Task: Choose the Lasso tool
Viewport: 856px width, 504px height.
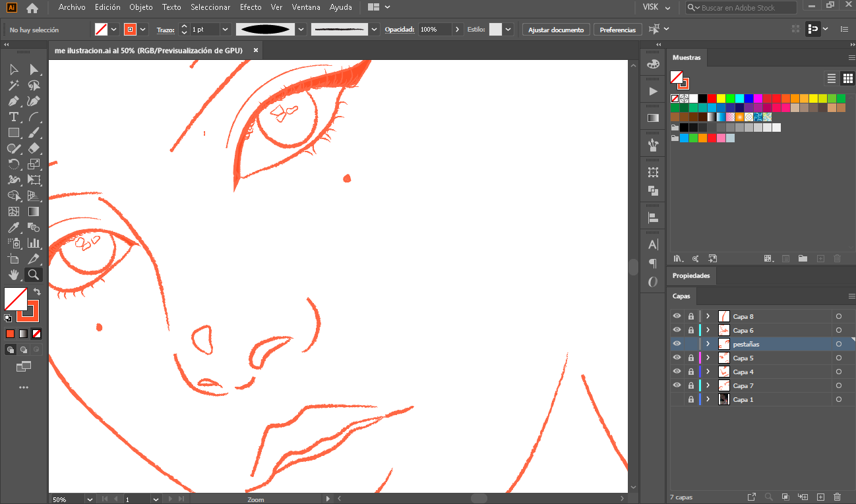Action: coord(34,85)
